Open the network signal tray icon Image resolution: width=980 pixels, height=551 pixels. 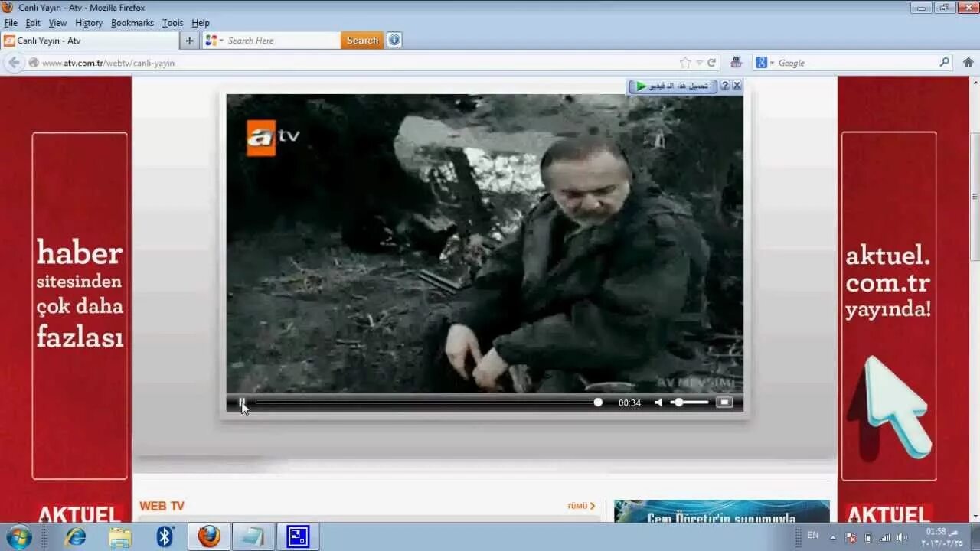coord(885,537)
